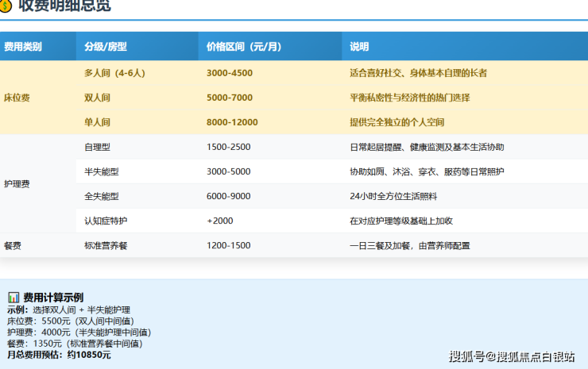Select the 标准营养餐 meal plan cell

(x=106, y=246)
